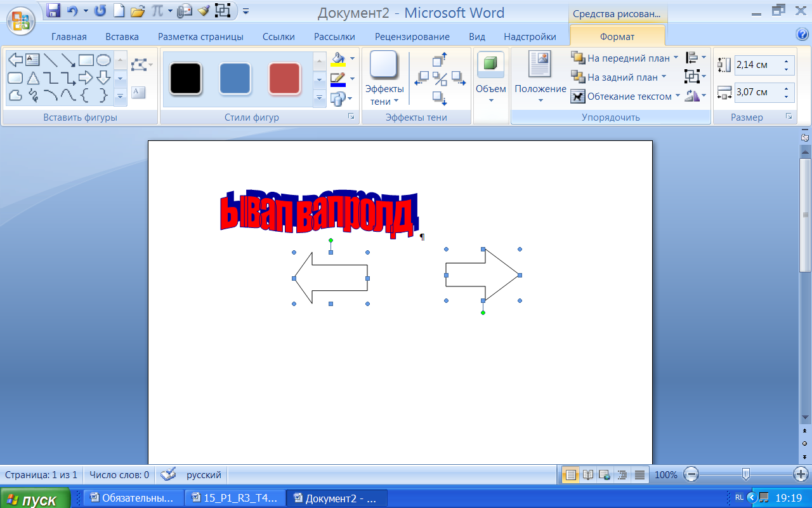
Task: Expand the insert shapes gallery
Action: point(121,96)
